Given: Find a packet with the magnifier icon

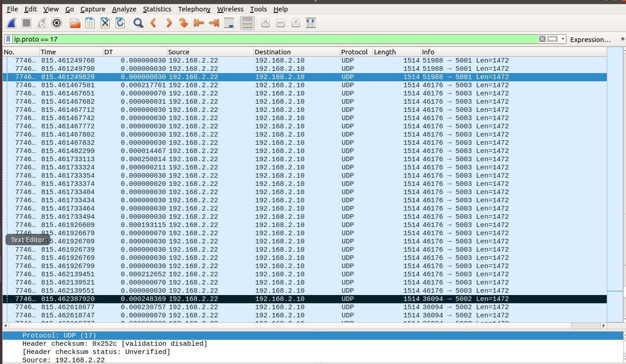Looking at the screenshot, I should (x=138, y=23).
